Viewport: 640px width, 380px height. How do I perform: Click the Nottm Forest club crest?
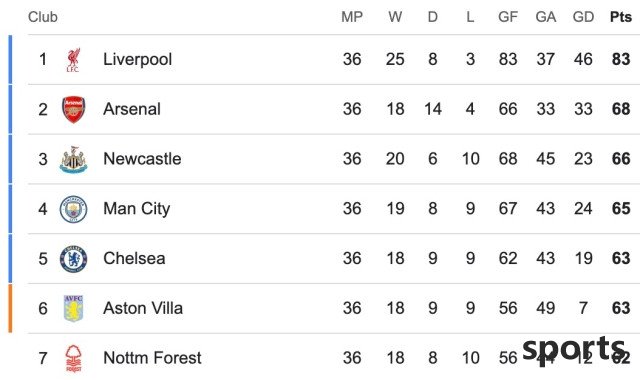click(73, 358)
